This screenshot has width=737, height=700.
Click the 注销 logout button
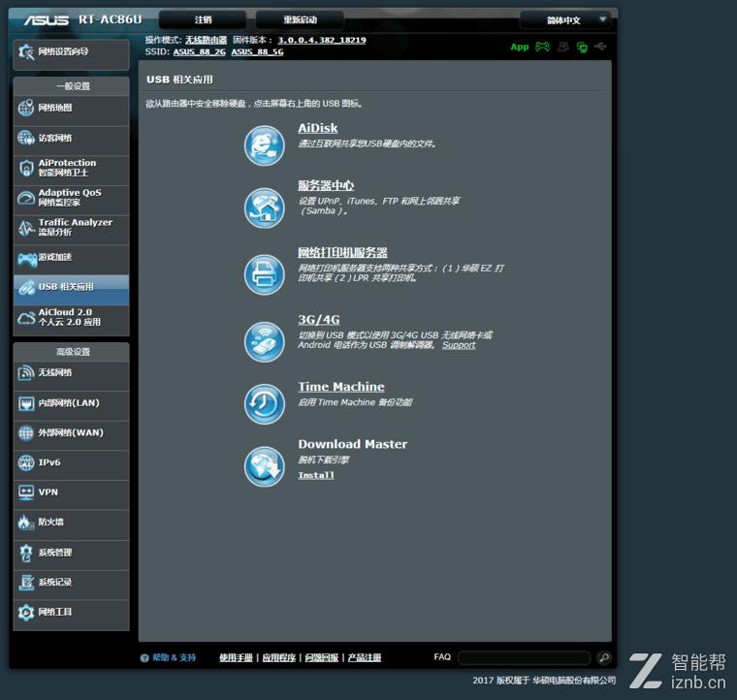coord(203,19)
